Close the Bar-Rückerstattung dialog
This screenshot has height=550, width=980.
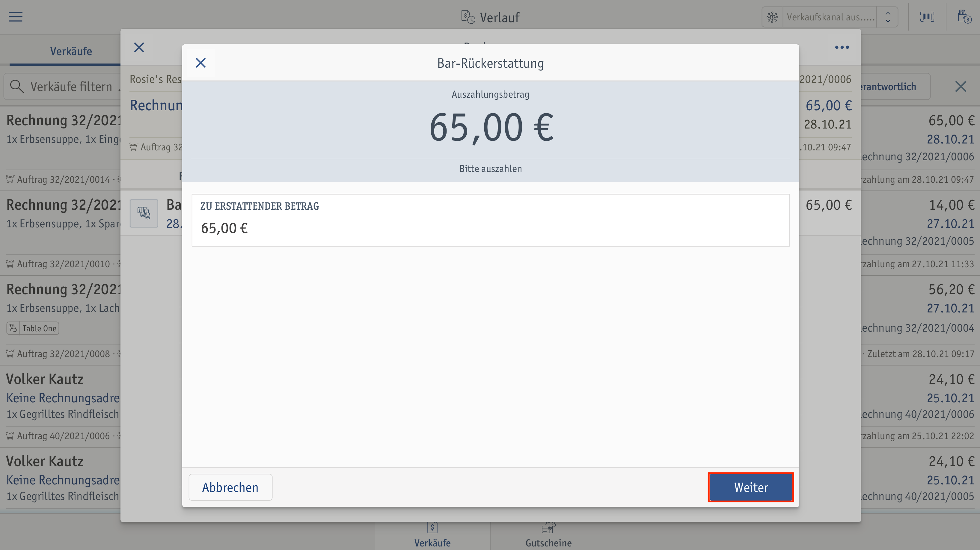[201, 63]
